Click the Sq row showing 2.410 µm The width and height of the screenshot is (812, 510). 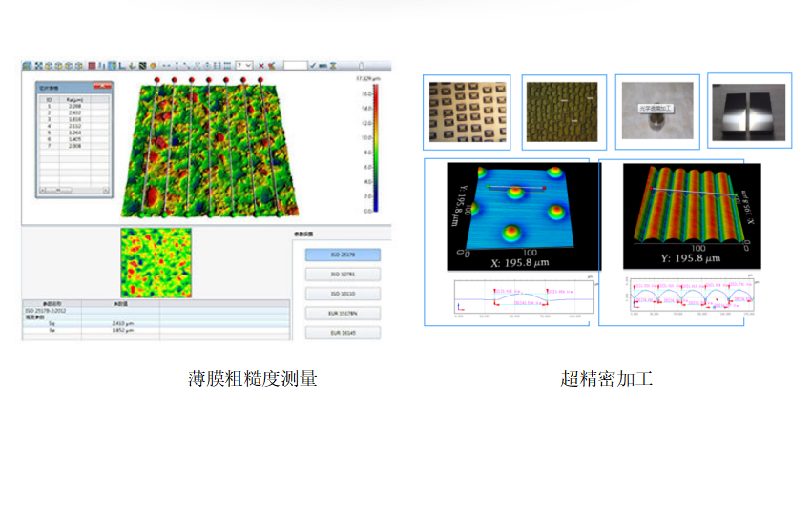point(156,323)
